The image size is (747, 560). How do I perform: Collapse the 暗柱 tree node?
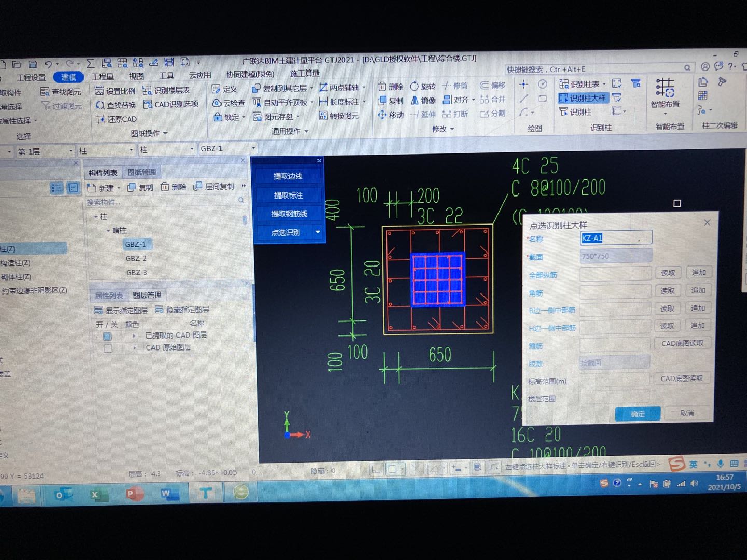(x=108, y=230)
